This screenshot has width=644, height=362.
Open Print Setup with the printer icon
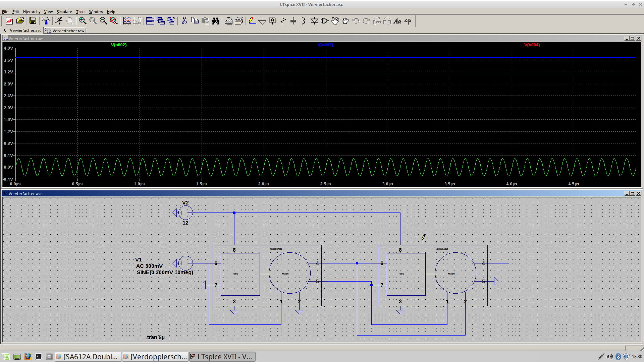coord(228,21)
